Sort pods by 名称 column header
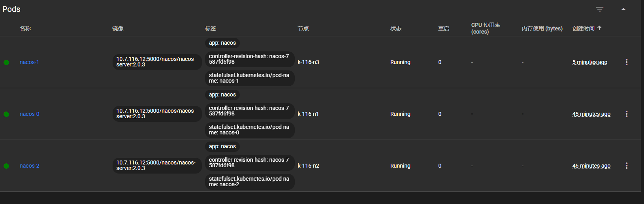Image resolution: width=644 pixels, height=204 pixels. click(x=25, y=28)
